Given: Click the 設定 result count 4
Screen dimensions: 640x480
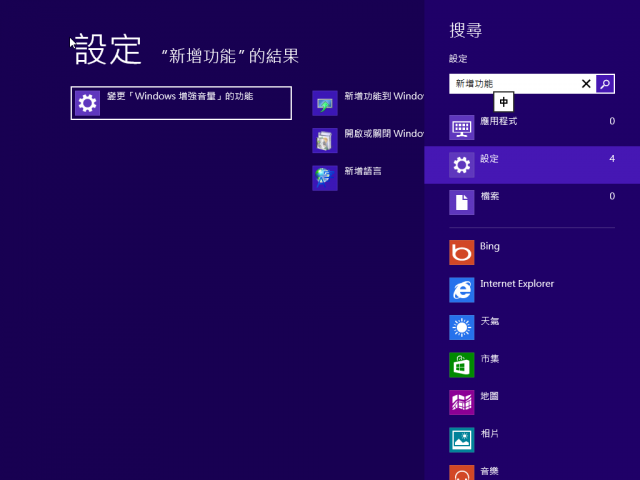Looking at the screenshot, I should tap(612, 159).
